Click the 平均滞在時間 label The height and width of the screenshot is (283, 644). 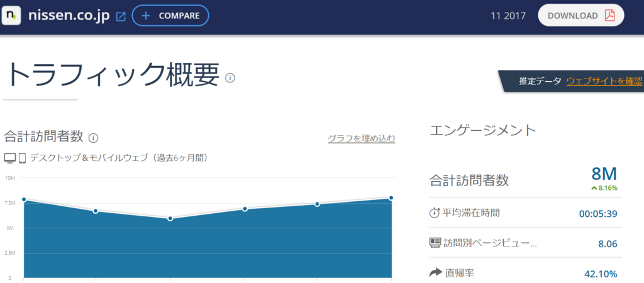pos(471,213)
